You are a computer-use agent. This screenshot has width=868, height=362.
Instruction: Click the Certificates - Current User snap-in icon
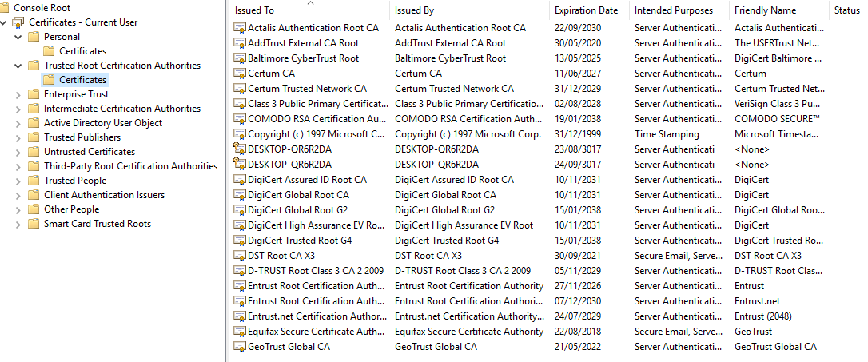coord(18,22)
